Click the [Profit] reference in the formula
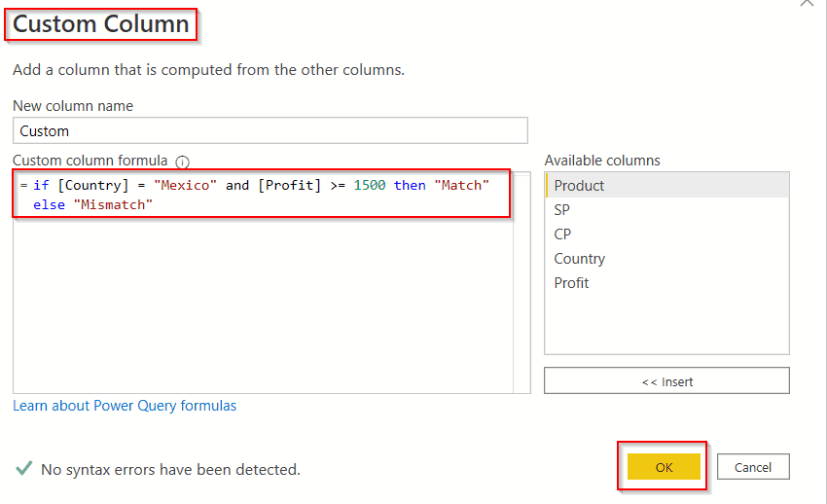Viewport: 827px width, 504px height. (x=289, y=185)
